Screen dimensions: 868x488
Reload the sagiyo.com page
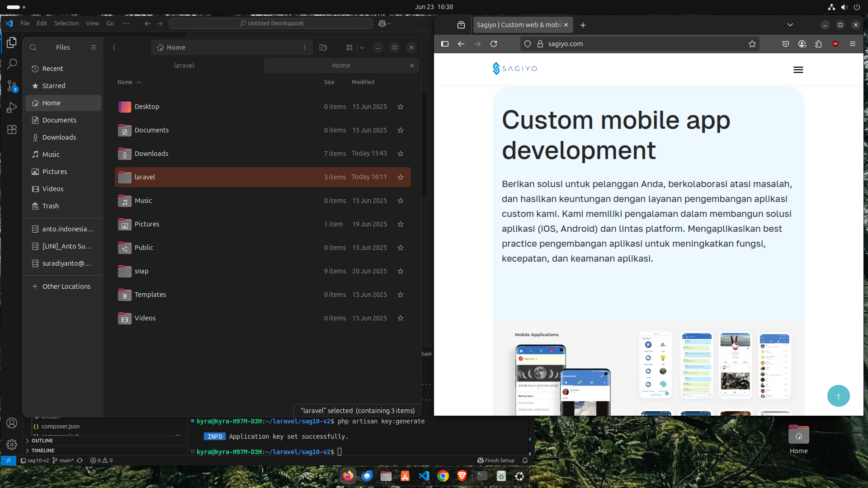point(494,44)
